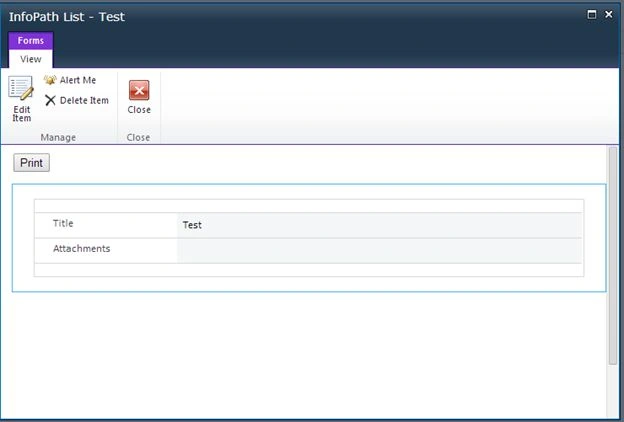Viewport: 624px width, 422px height.
Task: Click the Alert Me bell icon
Action: (50, 80)
